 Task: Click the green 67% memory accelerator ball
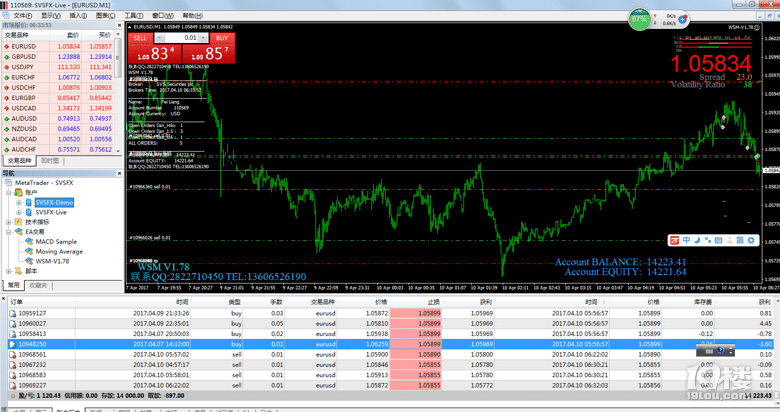click(x=639, y=19)
